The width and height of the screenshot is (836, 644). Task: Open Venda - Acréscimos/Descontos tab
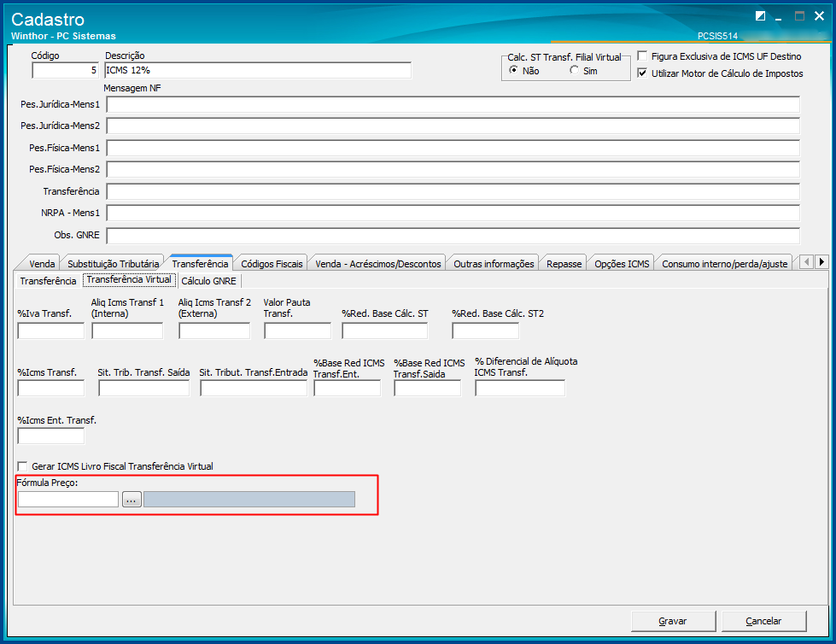point(378,264)
